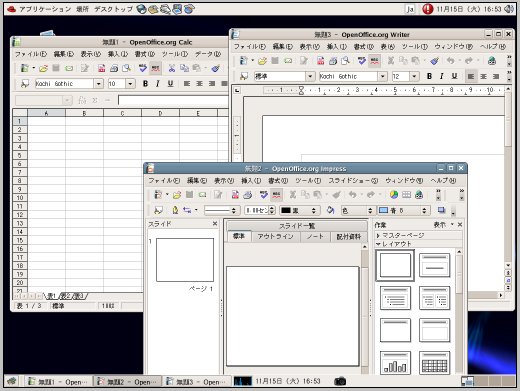This screenshot has width=520, height=391.
Task: Click the Undo arrow in Writer toolbar
Action: click(451, 61)
